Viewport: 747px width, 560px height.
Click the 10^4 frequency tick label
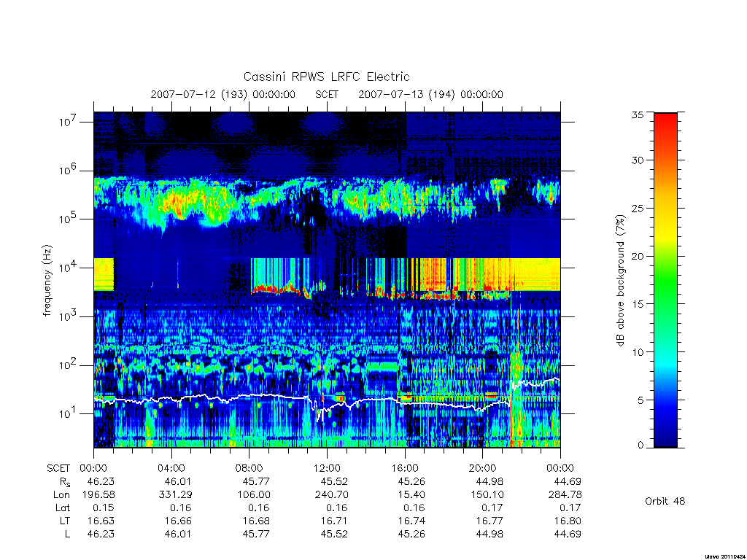click(68, 267)
